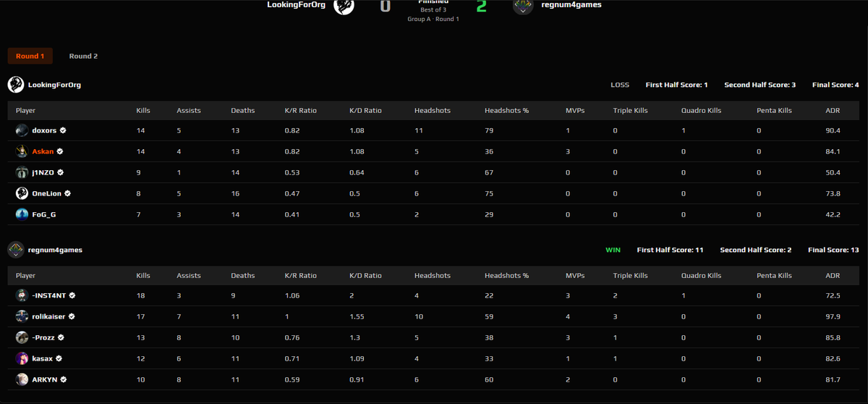This screenshot has width=868, height=404.
Task: Click verified badge next to rolikaiser
Action: [72, 316]
